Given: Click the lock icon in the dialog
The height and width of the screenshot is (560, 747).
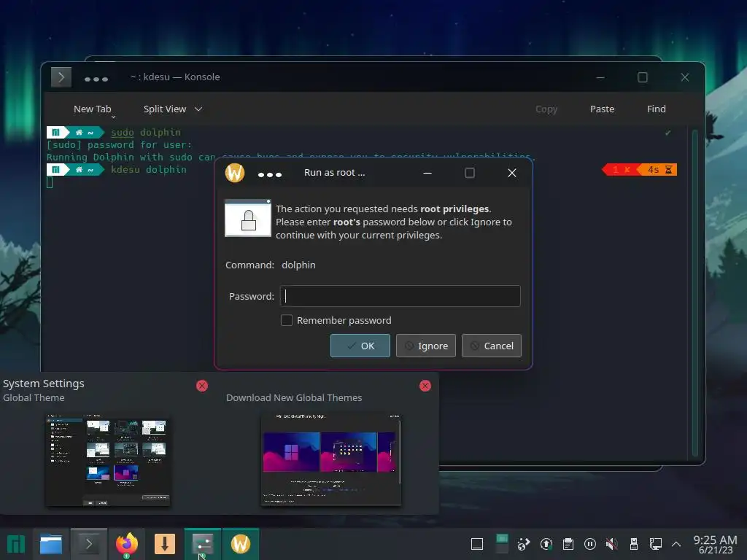Looking at the screenshot, I should click(248, 218).
